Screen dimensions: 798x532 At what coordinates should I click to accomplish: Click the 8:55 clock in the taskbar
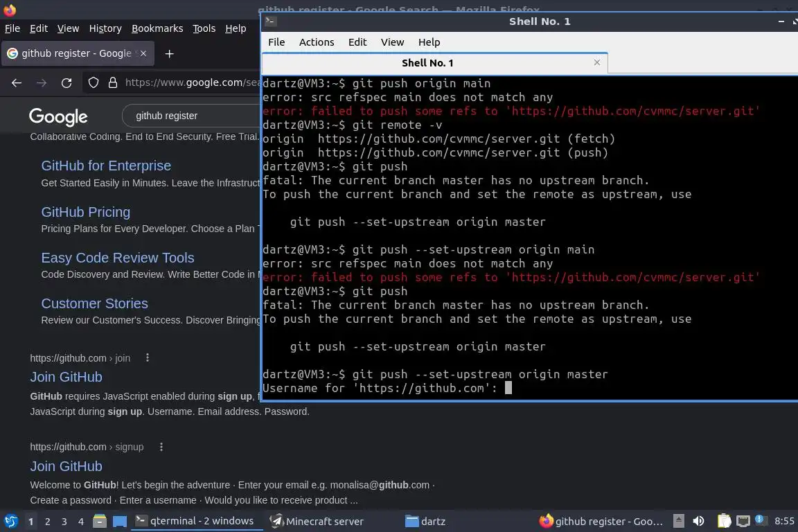coord(784,522)
